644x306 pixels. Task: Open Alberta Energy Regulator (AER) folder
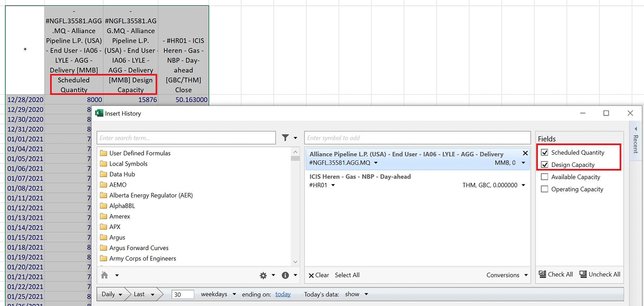pos(146,195)
